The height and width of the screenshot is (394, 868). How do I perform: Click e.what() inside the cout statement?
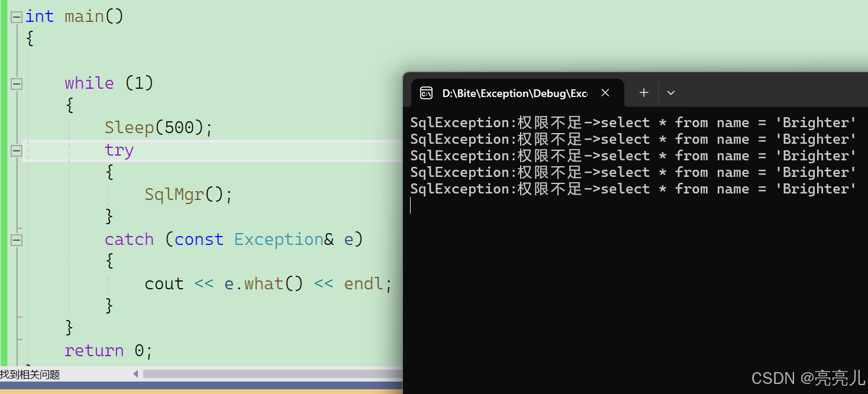[263, 283]
